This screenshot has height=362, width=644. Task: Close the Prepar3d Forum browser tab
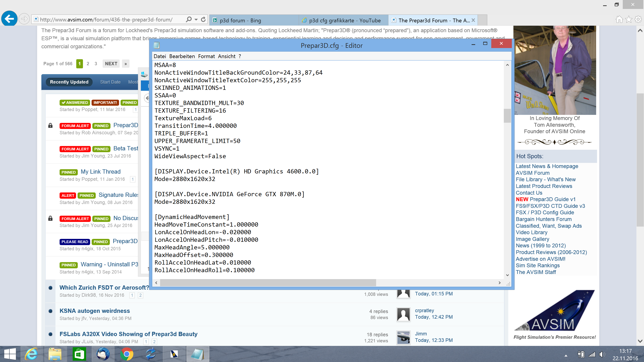[x=473, y=20]
